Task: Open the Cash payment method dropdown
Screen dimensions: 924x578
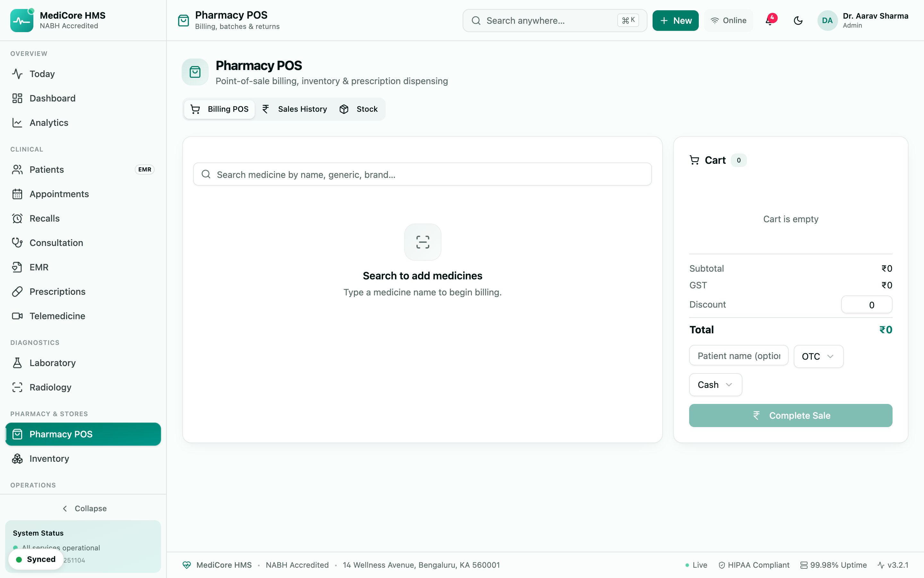Action: [715, 385]
